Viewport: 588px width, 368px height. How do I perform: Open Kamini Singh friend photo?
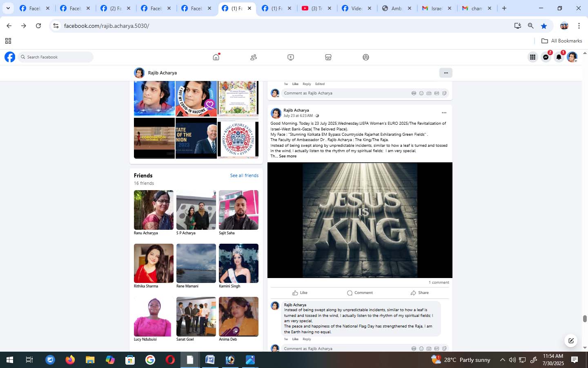coord(238,263)
